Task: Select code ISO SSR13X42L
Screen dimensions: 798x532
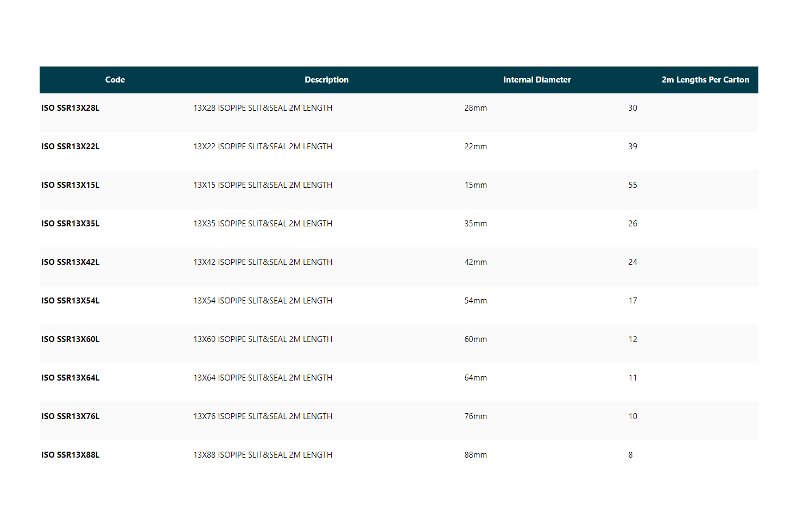Action: click(71, 262)
